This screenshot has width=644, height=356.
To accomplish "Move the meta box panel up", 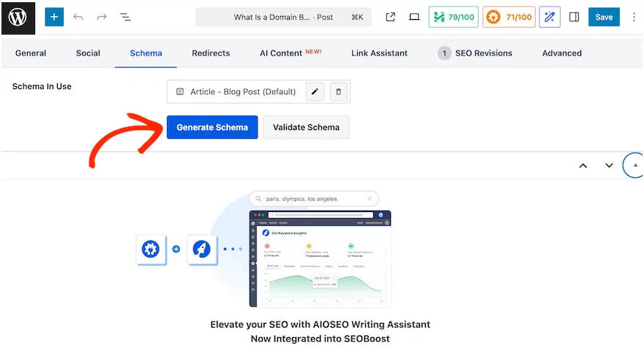I will click(x=583, y=165).
